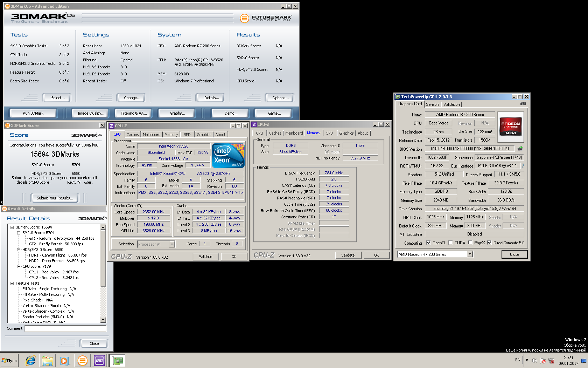This screenshot has width=588, height=368.
Task: Collapse the CPU Score: 7179 node
Action: click(x=19, y=266)
